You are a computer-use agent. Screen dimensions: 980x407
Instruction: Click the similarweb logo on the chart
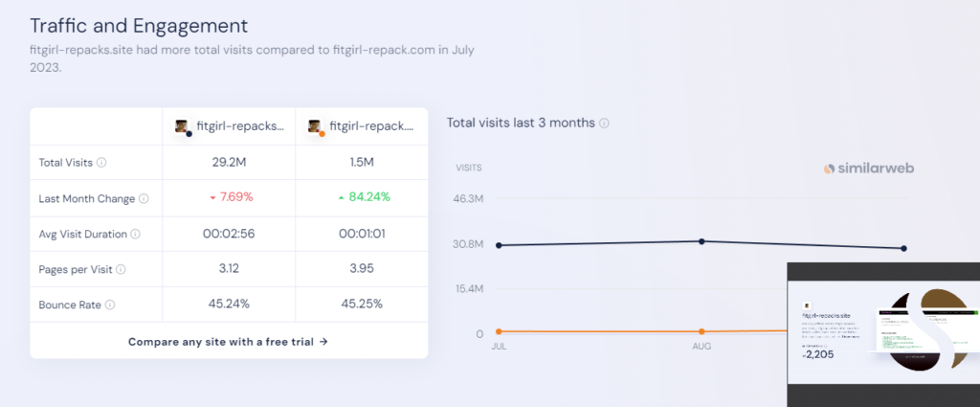(x=868, y=169)
